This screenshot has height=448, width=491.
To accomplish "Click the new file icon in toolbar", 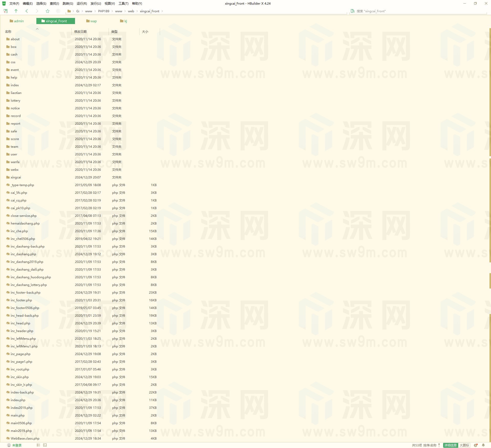I will [5, 11].
